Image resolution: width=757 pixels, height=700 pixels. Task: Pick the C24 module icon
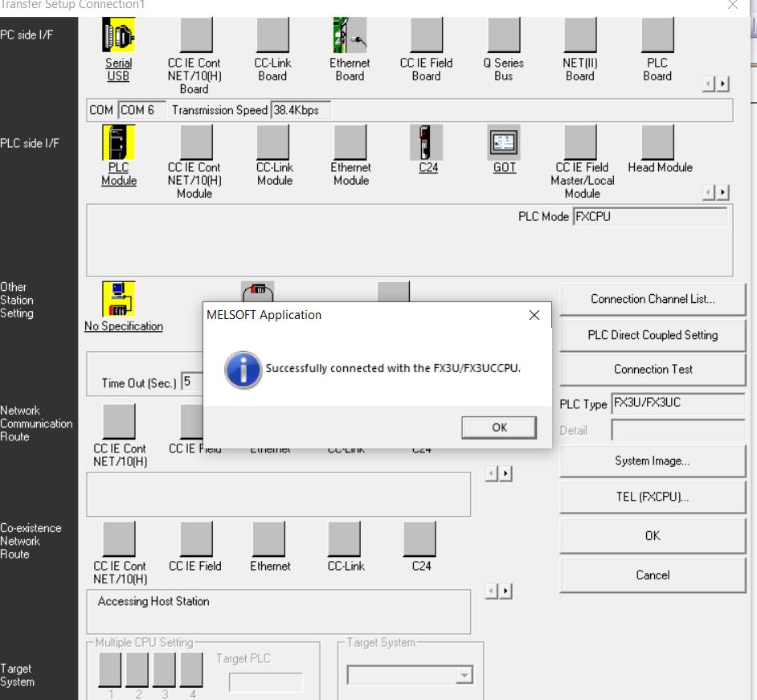tap(427, 142)
